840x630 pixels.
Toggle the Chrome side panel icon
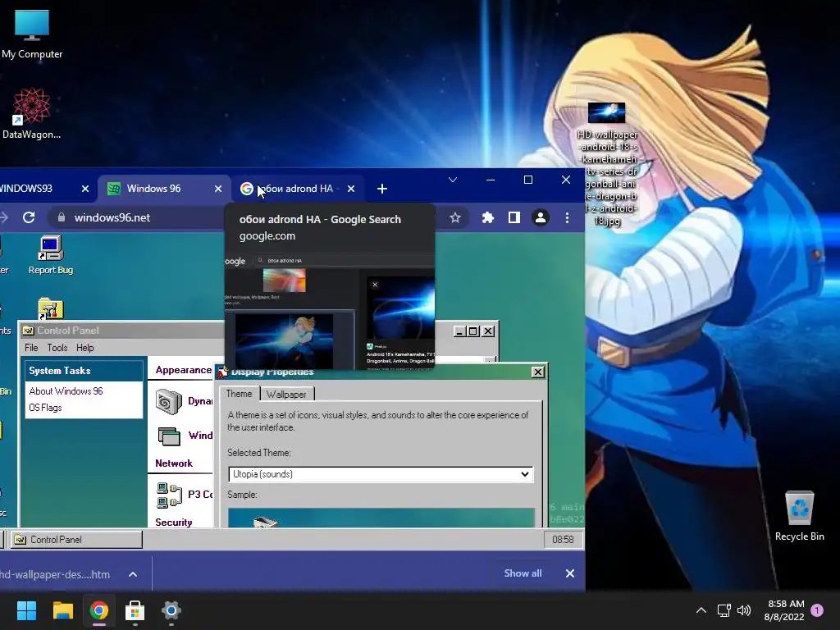click(x=514, y=217)
